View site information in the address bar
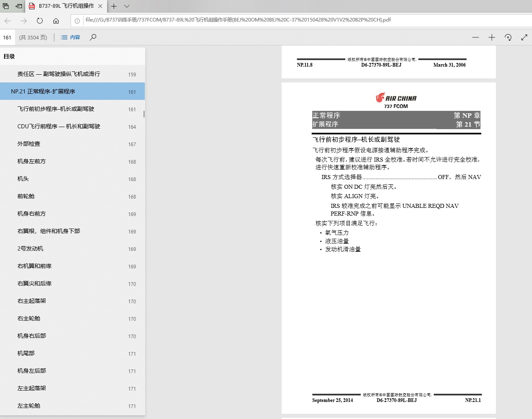This screenshot has height=419, width=532. click(77, 21)
